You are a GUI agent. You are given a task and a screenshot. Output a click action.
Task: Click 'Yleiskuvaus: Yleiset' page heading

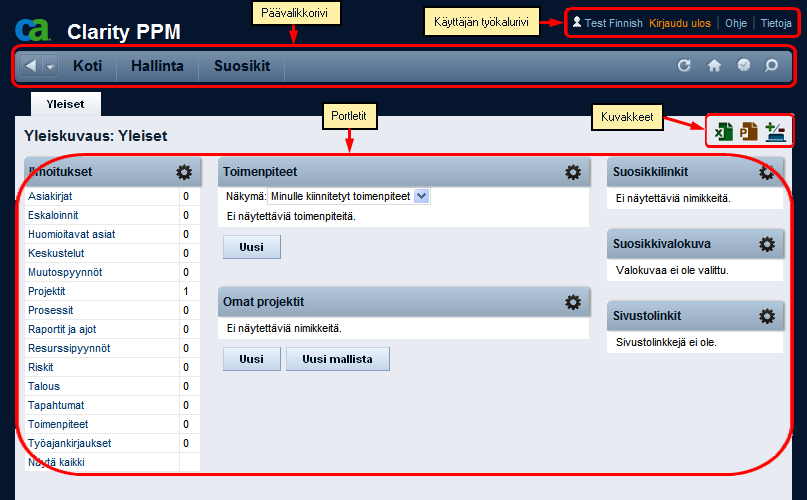click(x=96, y=136)
